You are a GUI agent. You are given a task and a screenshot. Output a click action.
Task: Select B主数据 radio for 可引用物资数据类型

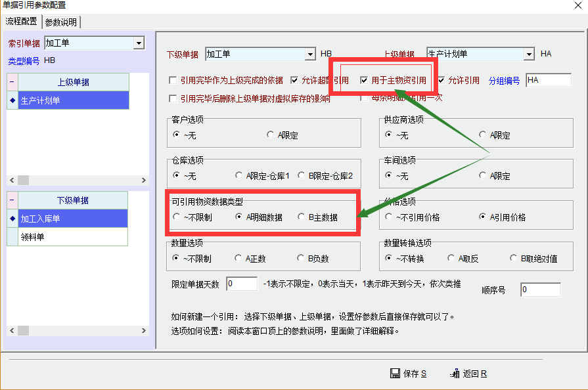pyautogui.click(x=302, y=217)
